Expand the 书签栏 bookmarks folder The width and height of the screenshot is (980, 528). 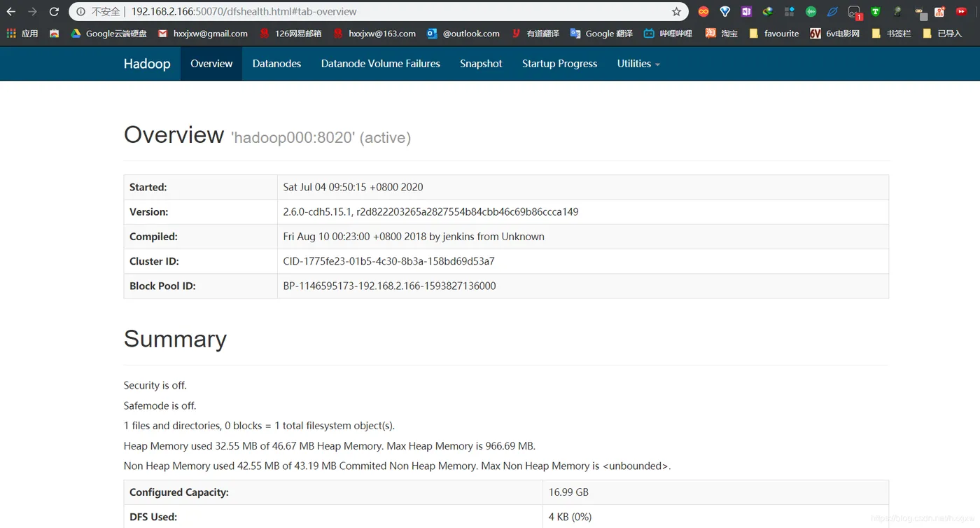(891, 33)
